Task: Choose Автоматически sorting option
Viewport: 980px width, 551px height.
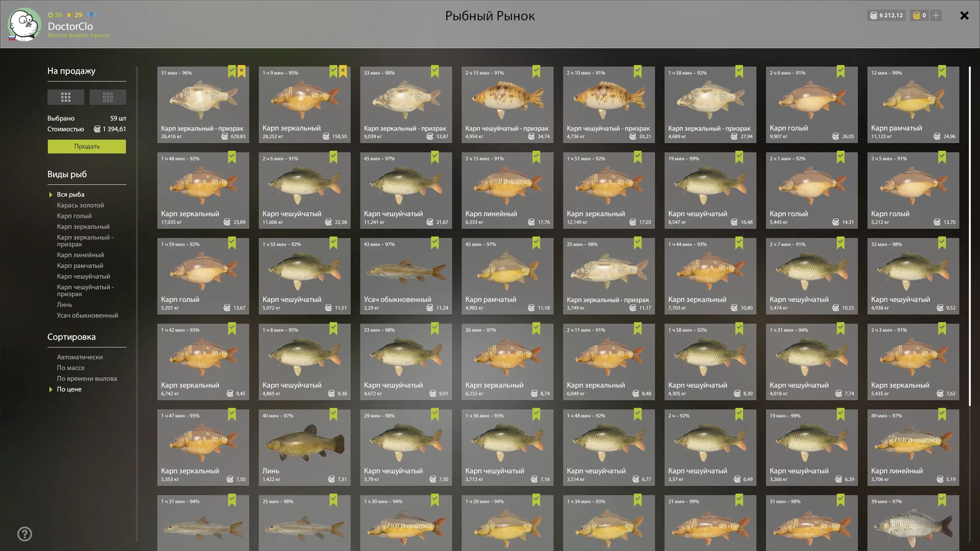Action: pyautogui.click(x=80, y=357)
